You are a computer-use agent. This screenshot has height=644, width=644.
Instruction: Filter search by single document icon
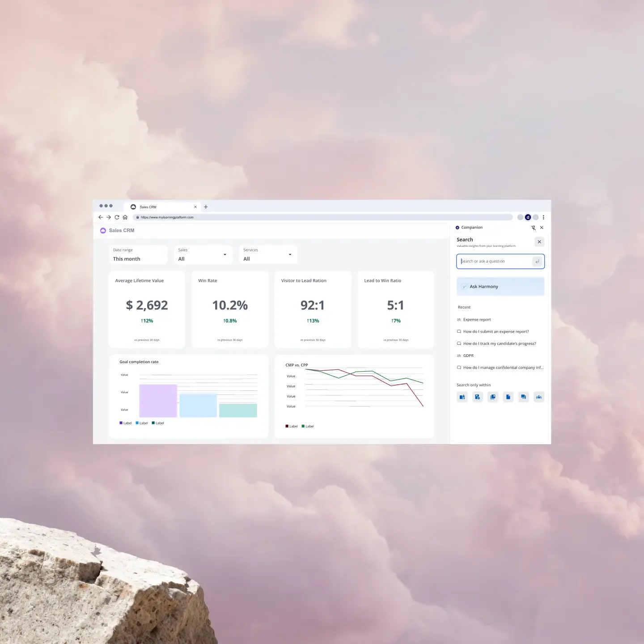(508, 397)
